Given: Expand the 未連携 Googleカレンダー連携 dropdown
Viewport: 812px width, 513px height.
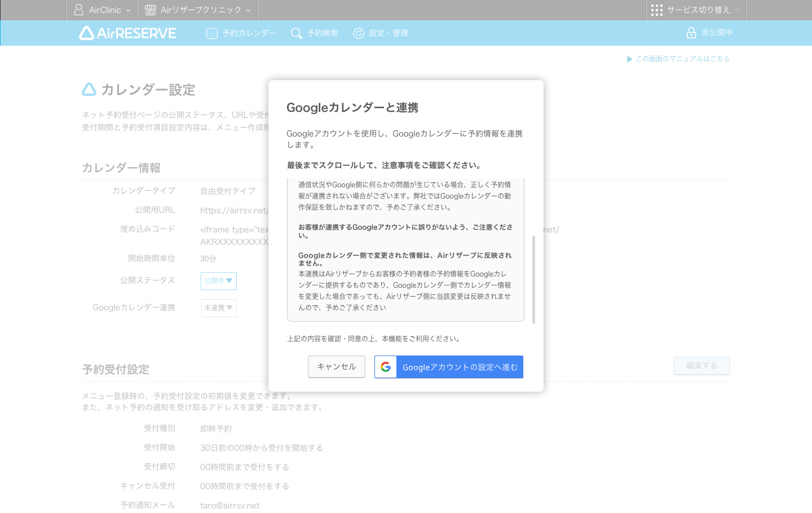Looking at the screenshot, I should (219, 308).
